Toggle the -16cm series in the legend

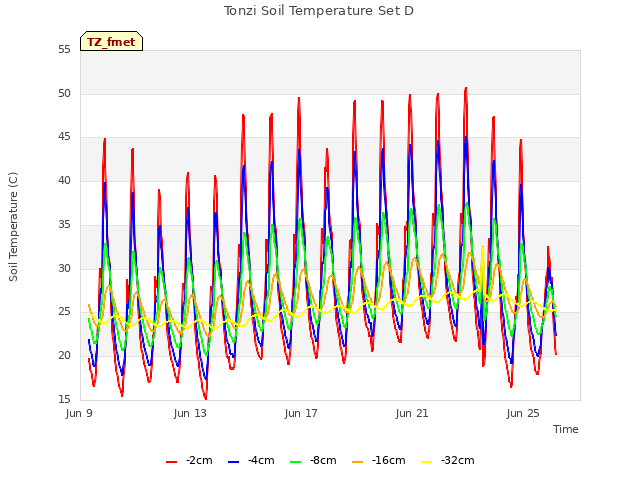point(379,461)
